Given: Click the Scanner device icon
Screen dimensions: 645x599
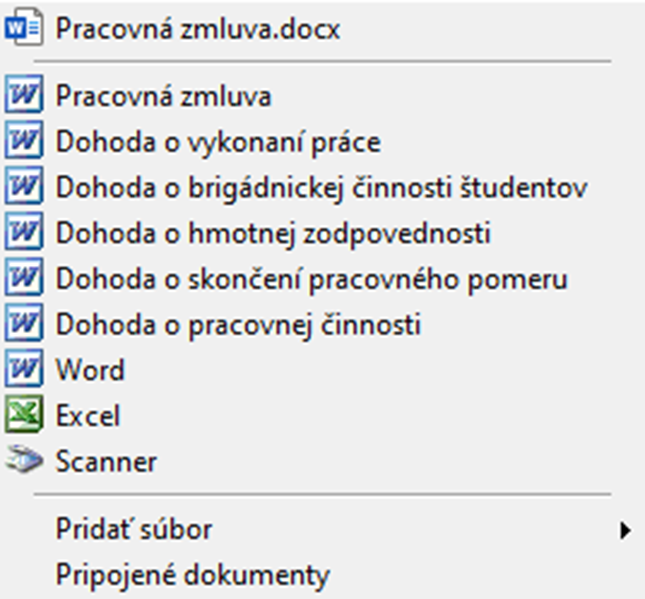Looking at the screenshot, I should click(x=23, y=460).
